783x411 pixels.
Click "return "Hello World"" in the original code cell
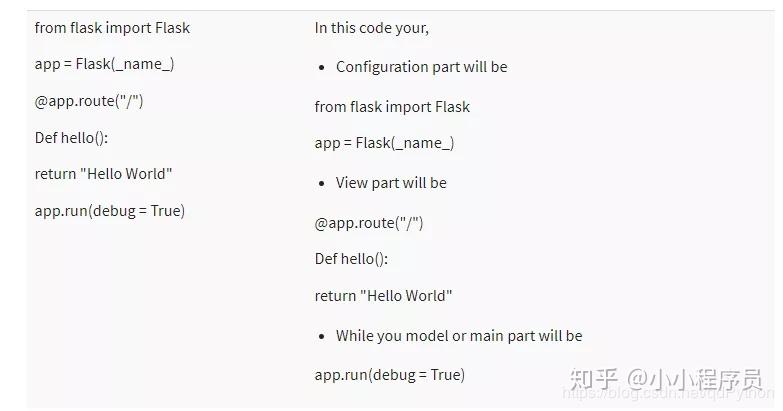(x=103, y=174)
